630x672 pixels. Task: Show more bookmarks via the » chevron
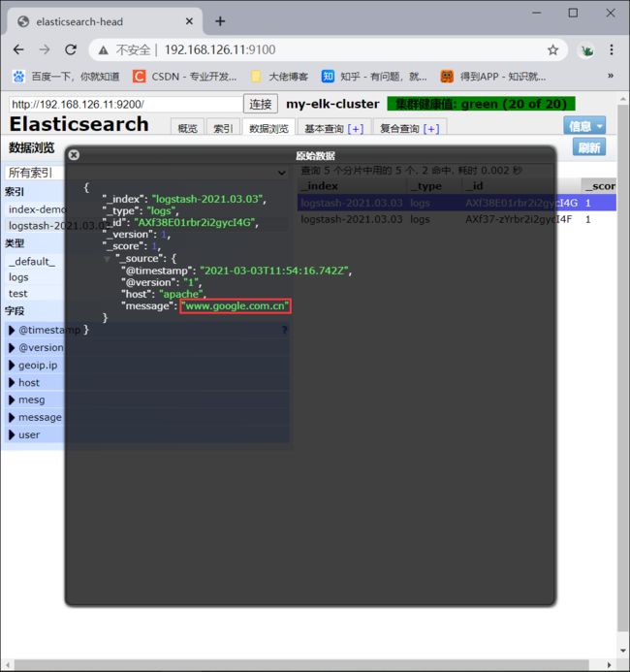(x=611, y=76)
